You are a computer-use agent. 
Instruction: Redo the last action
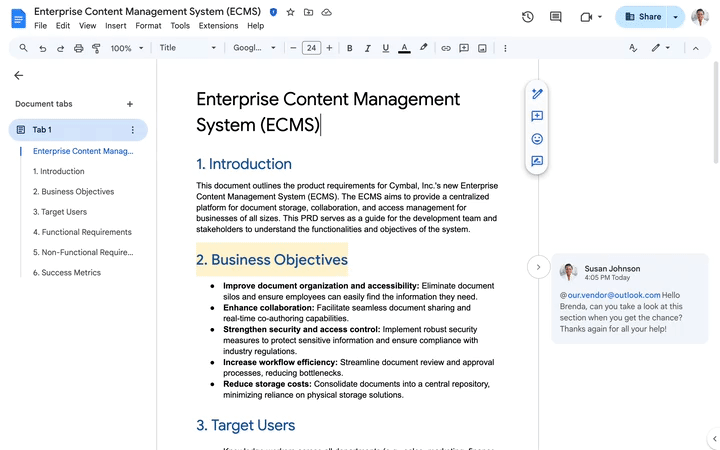click(60, 48)
